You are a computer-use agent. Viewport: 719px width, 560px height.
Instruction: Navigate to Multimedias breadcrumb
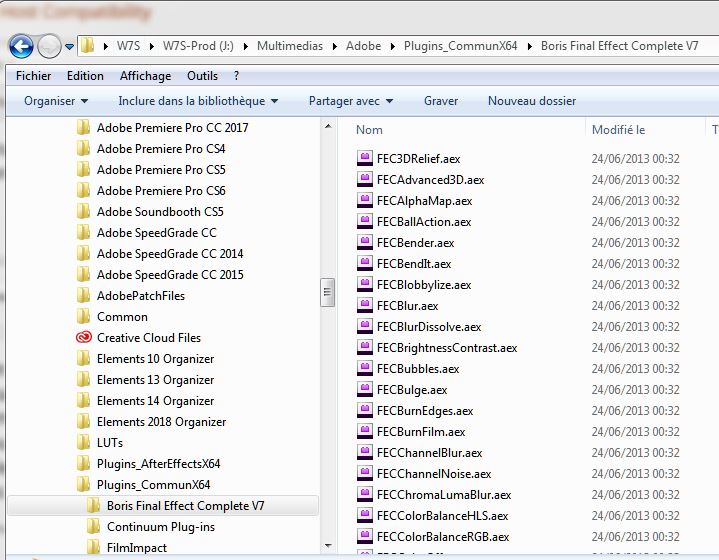coord(290,46)
